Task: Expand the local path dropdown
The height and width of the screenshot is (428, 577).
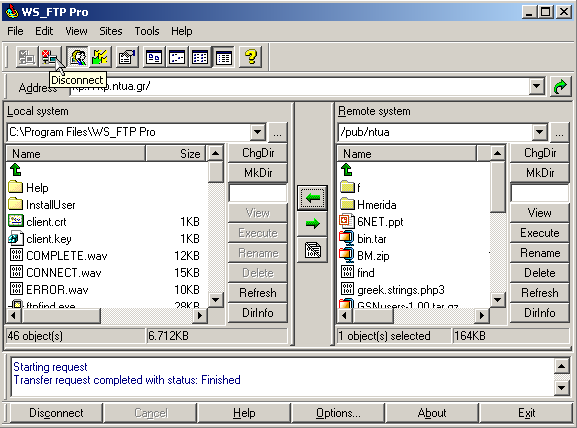Action: point(258,132)
